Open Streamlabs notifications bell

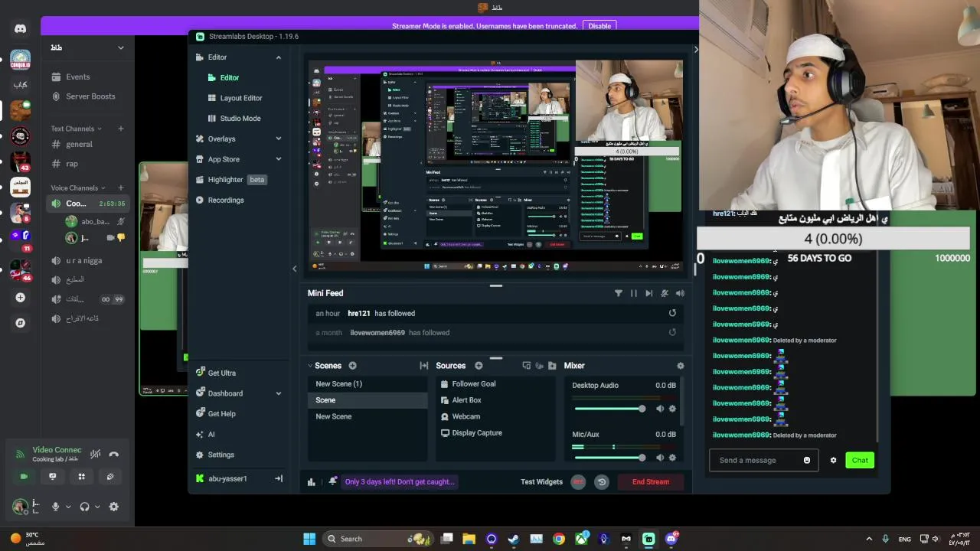point(332,481)
